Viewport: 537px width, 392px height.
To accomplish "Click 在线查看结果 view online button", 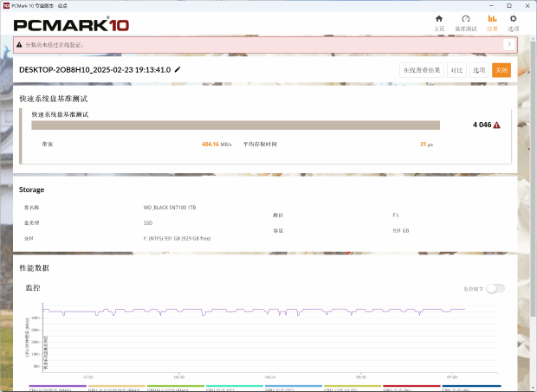I will coord(422,70).
